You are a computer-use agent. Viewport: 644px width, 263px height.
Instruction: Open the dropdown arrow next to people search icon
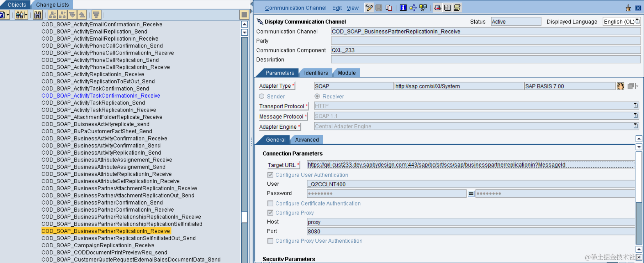(x=26, y=15)
